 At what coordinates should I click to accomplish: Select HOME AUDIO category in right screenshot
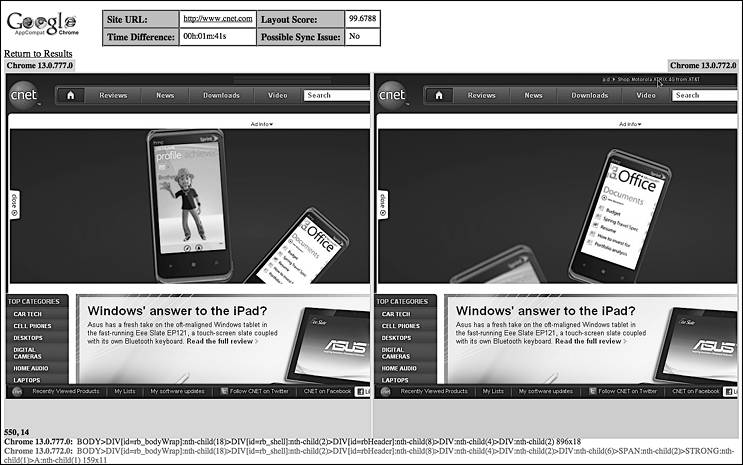(x=399, y=368)
